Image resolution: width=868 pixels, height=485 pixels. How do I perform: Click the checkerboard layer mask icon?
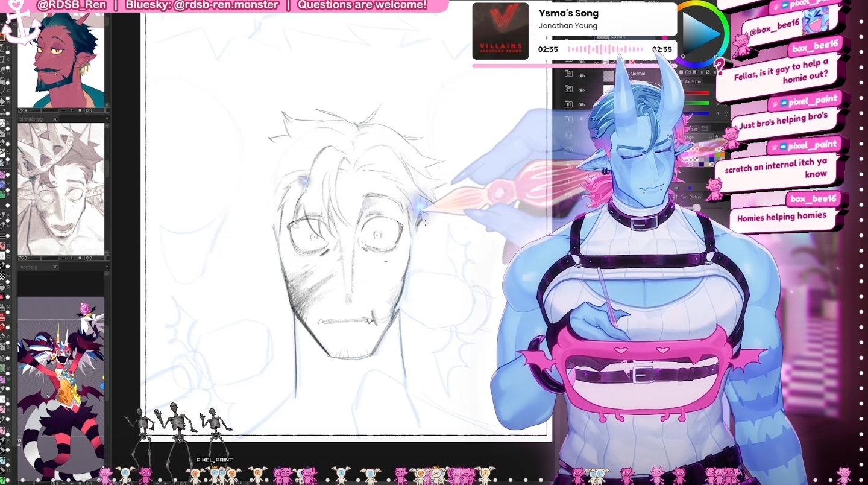(x=609, y=77)
